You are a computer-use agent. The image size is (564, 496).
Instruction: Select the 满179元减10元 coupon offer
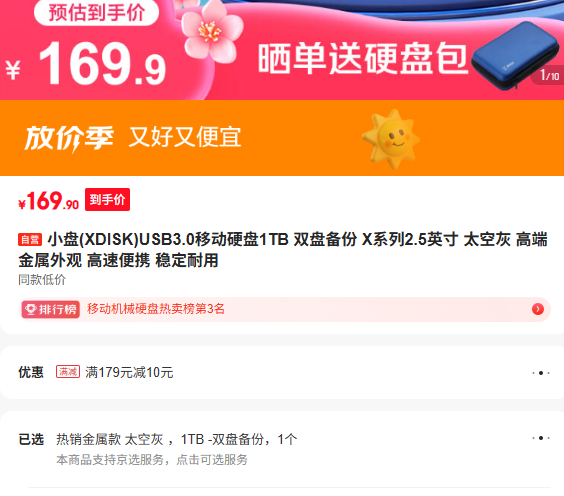tap(129, 373)
